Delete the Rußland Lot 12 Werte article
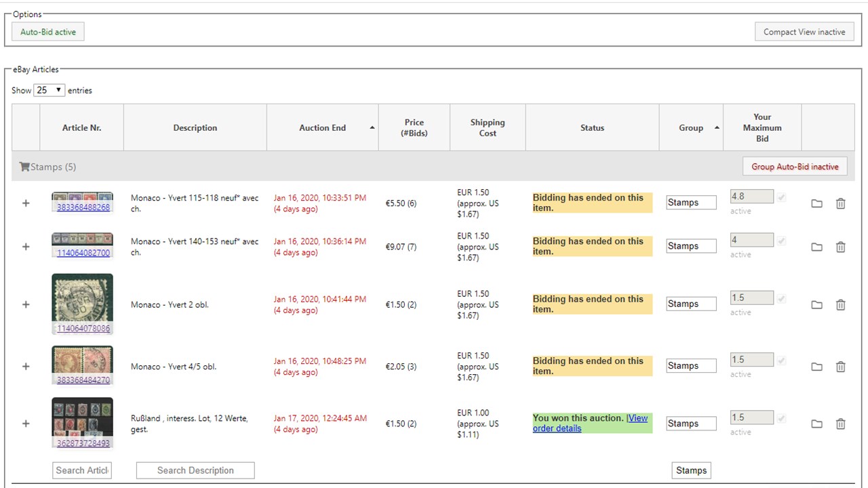 840,424
